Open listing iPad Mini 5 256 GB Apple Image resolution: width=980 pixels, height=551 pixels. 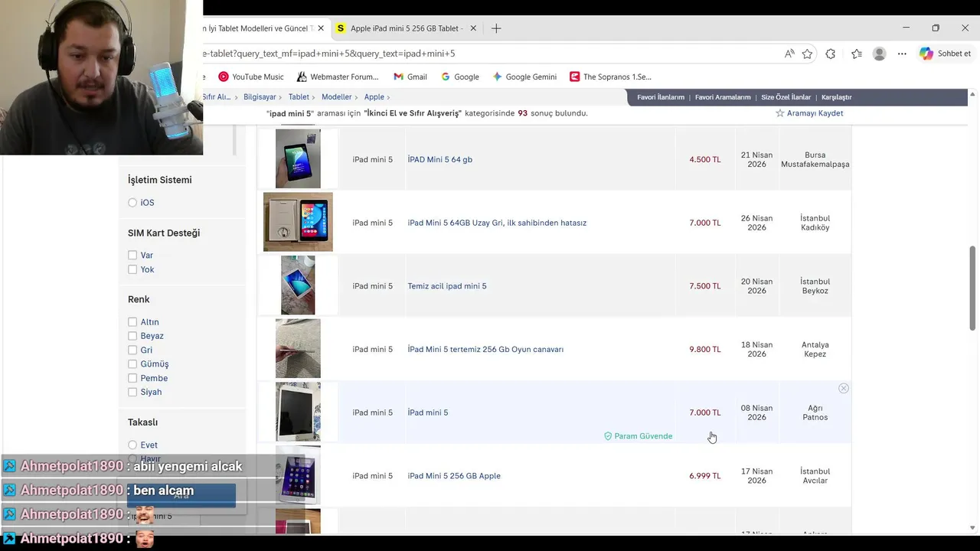pos(454,476)
